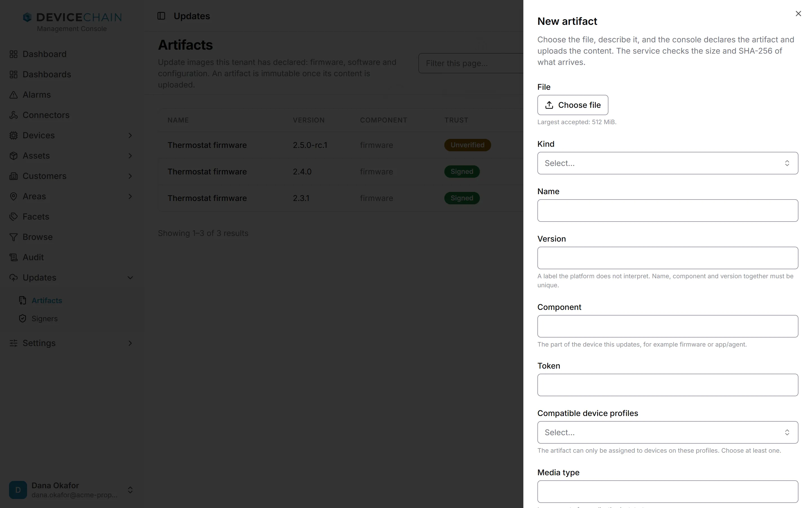The width and height of the screenshot is (812, 508).
Task: Toggle the sidebar panel icon beside Updates
Action: click(161, 16)
